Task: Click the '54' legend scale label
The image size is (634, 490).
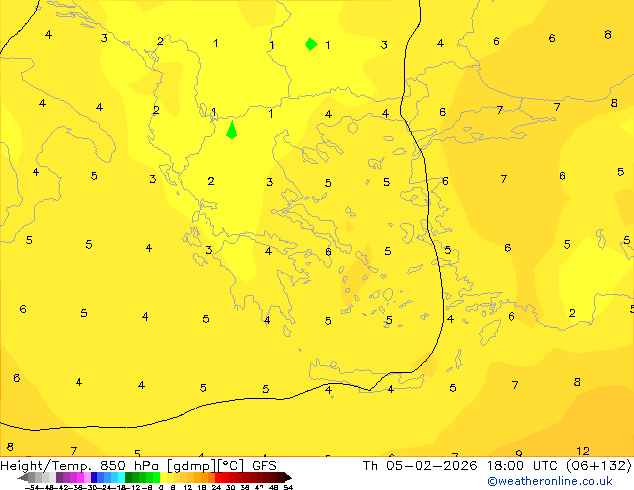Action: pyautogui.click(x=288, y=487)
